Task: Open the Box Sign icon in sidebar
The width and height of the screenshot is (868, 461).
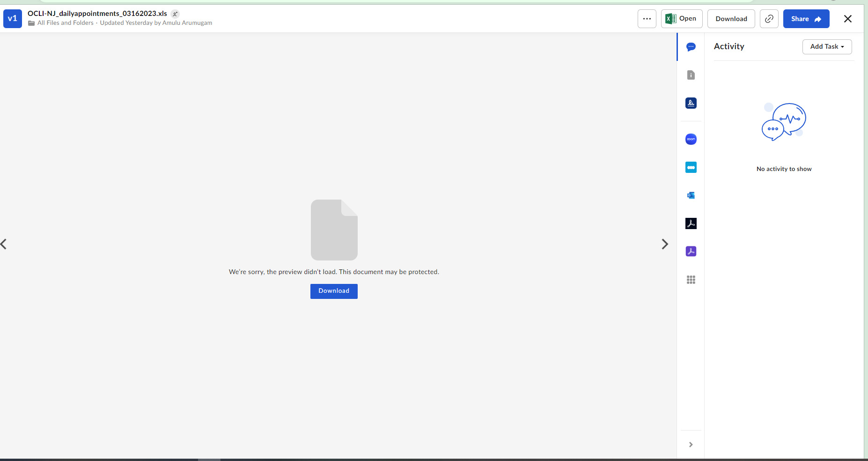Action: (x=691, y=103)
